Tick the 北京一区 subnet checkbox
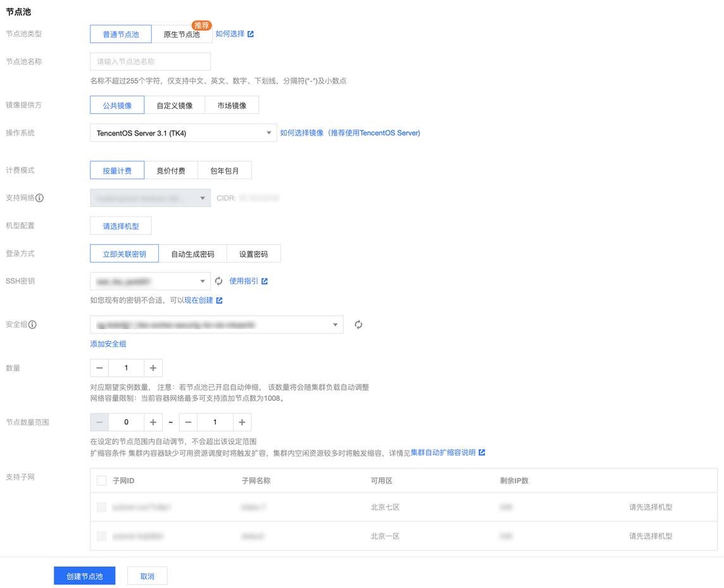Screen dimensions: 724x588 pos(102,536)
